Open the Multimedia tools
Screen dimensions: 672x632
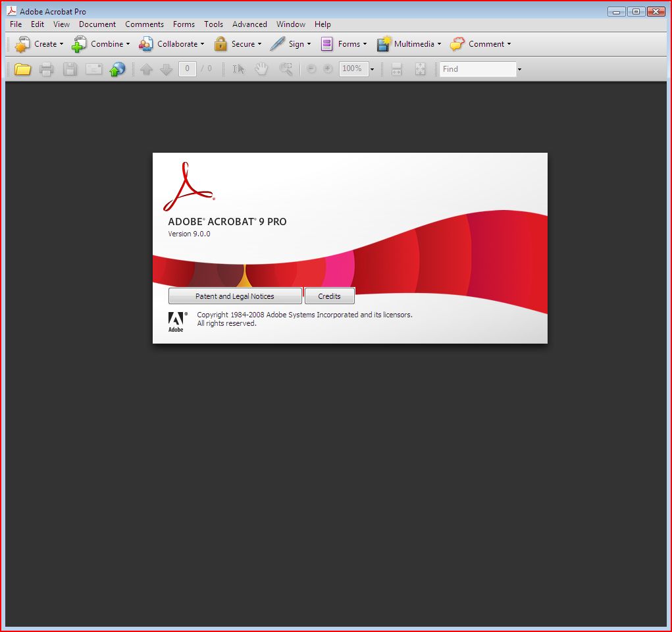408,43
